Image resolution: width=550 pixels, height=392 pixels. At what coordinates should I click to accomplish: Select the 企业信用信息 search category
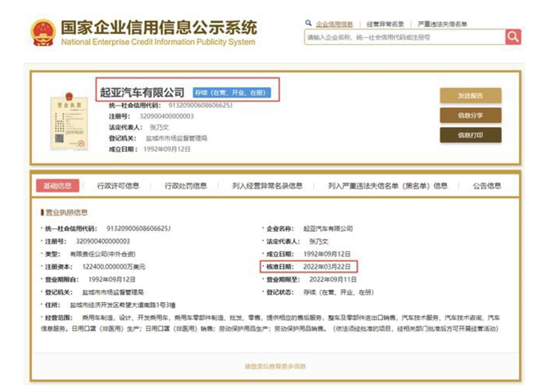[x=334, y=24]
